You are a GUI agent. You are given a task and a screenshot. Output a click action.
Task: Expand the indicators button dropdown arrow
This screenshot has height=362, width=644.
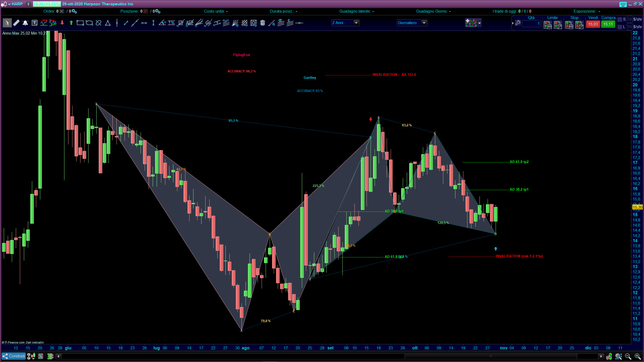point(480,23)
